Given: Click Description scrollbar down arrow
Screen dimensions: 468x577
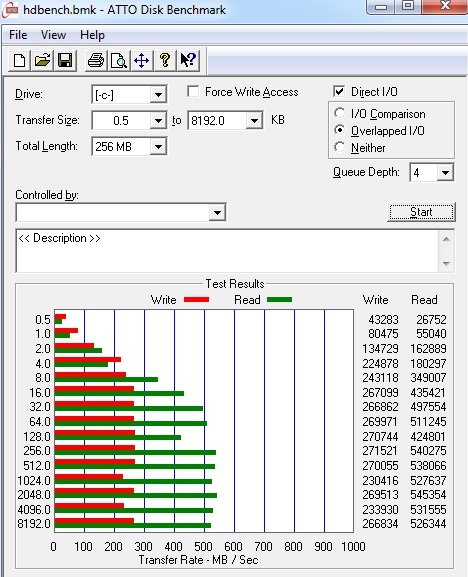Looking at the screenshot, I should coord(446,263).
